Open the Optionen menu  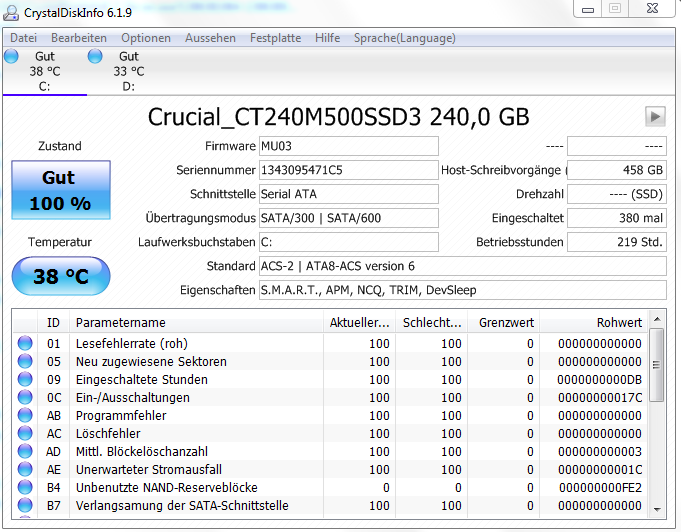pos(145,38)
